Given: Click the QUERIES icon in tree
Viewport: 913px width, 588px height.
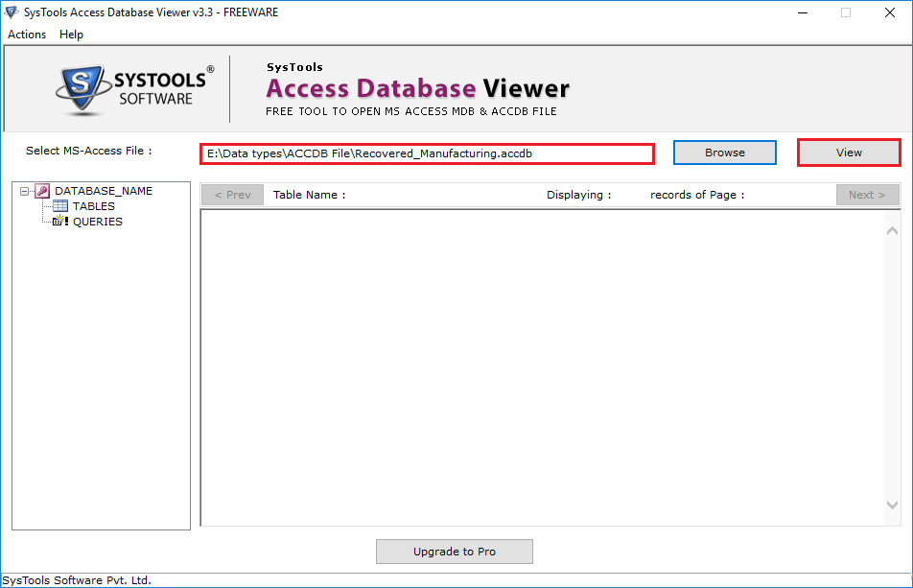Looking at the screenshot, I should click(x=60, y=222).
